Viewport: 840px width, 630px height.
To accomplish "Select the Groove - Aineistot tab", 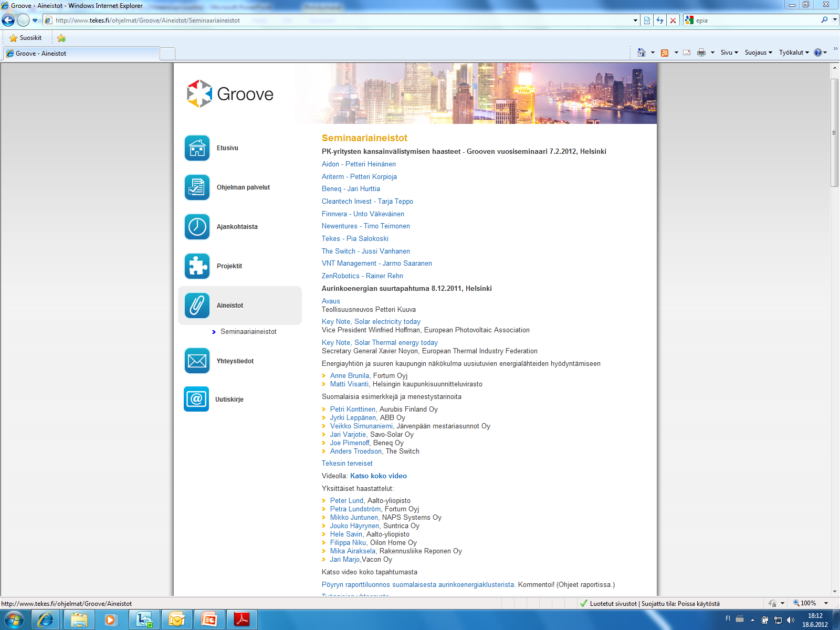I will (81, 54).
